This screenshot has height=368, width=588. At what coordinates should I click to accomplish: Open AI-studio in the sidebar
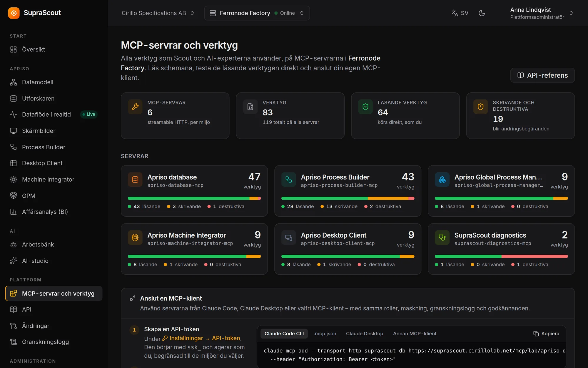tap(54, 261)
